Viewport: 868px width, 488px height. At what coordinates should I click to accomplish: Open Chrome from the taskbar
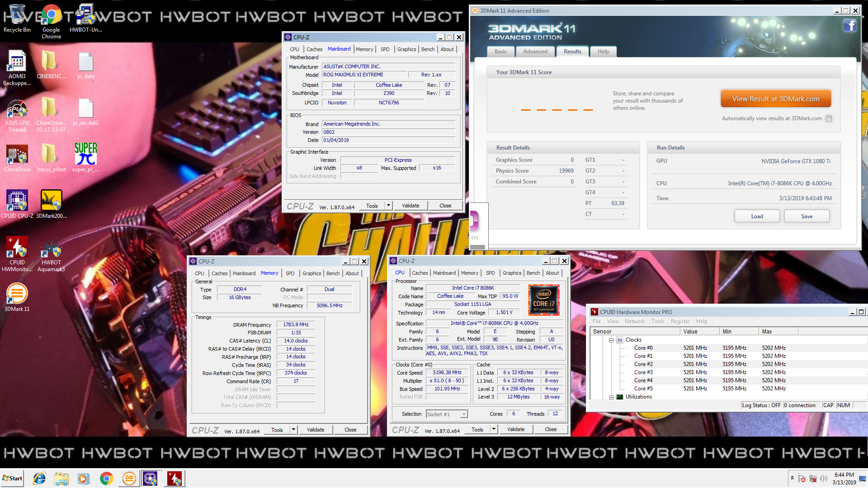click(106, 479)
